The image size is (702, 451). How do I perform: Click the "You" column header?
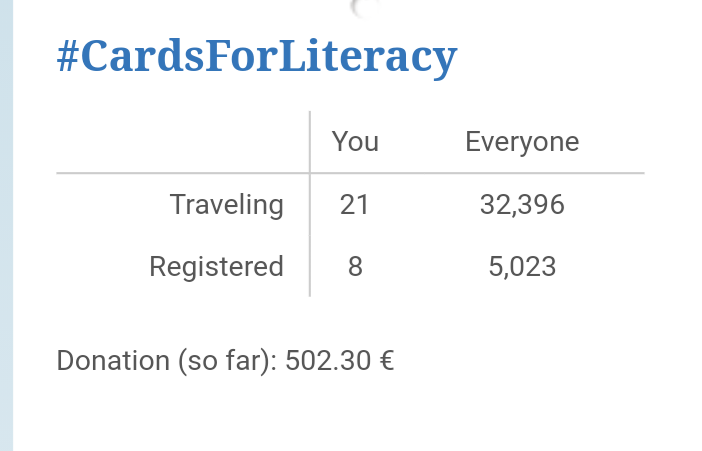click(355, 142)
